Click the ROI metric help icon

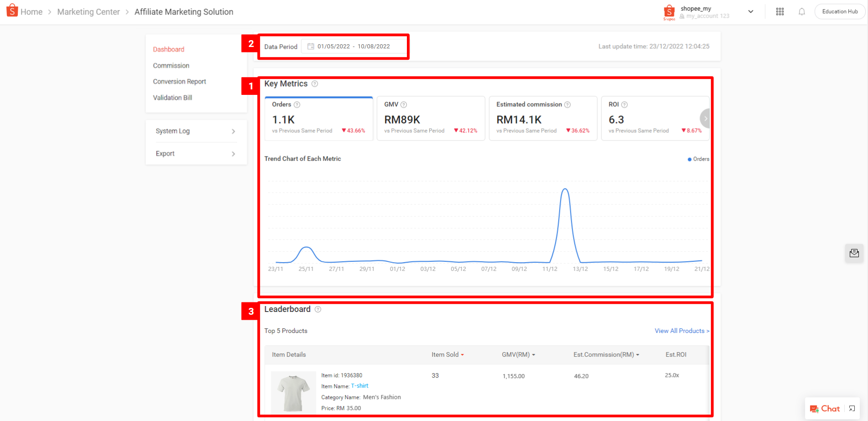tap(625, 104)
